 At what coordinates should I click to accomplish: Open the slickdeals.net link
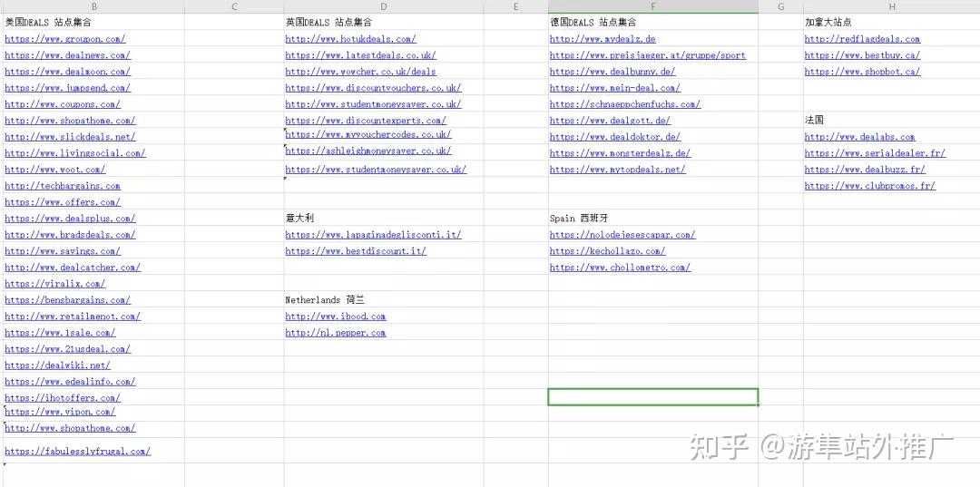point(70,137)
